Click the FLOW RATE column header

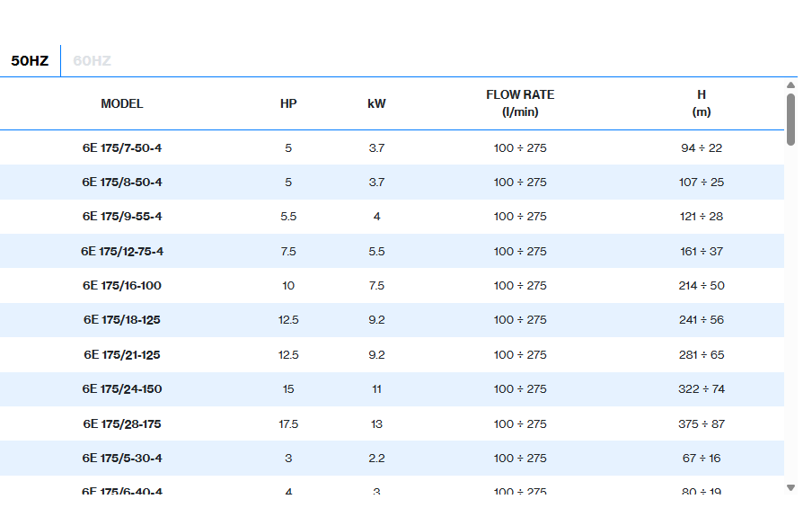[520, 103]
